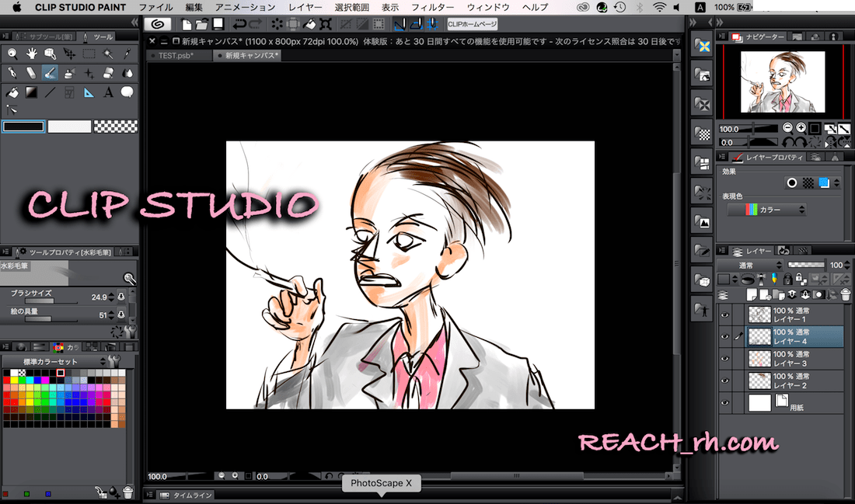The width and height of the screenshot is (855, 504).
Task: Select the Decoration sparkle tool
Action: coord(89,73)
